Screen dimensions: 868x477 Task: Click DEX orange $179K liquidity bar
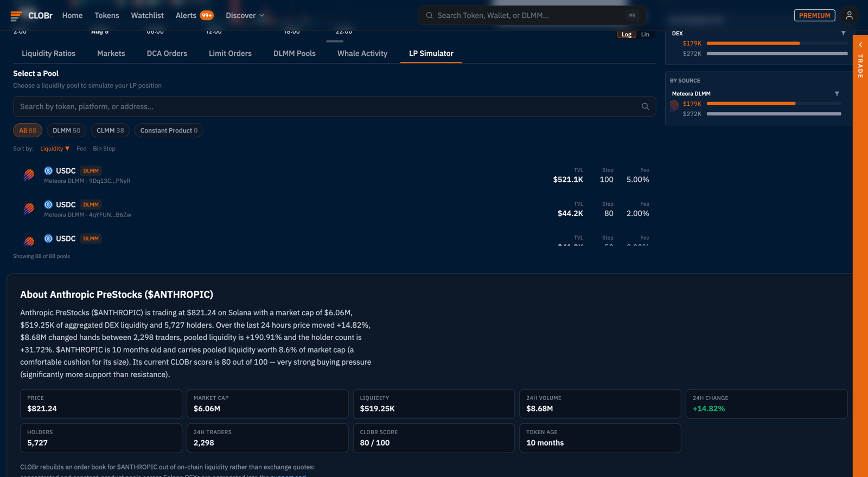coord(753,43)
